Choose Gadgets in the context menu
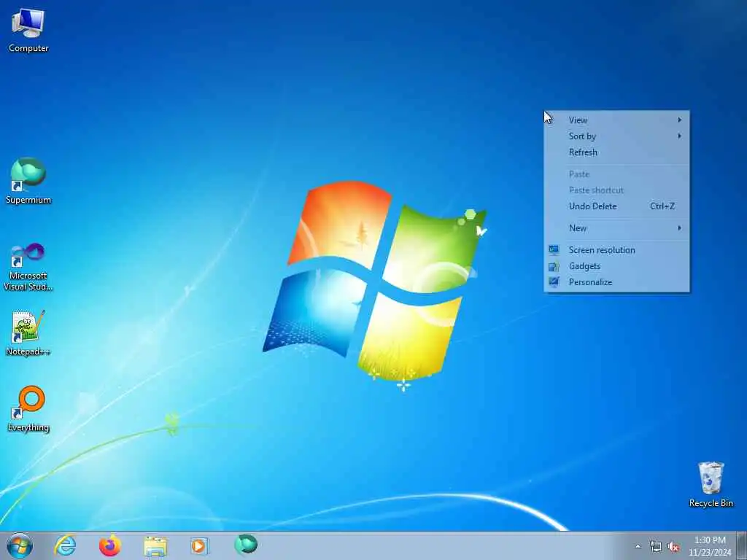The width and height of the screenshot is (747, 560). [x=617, y=266]
